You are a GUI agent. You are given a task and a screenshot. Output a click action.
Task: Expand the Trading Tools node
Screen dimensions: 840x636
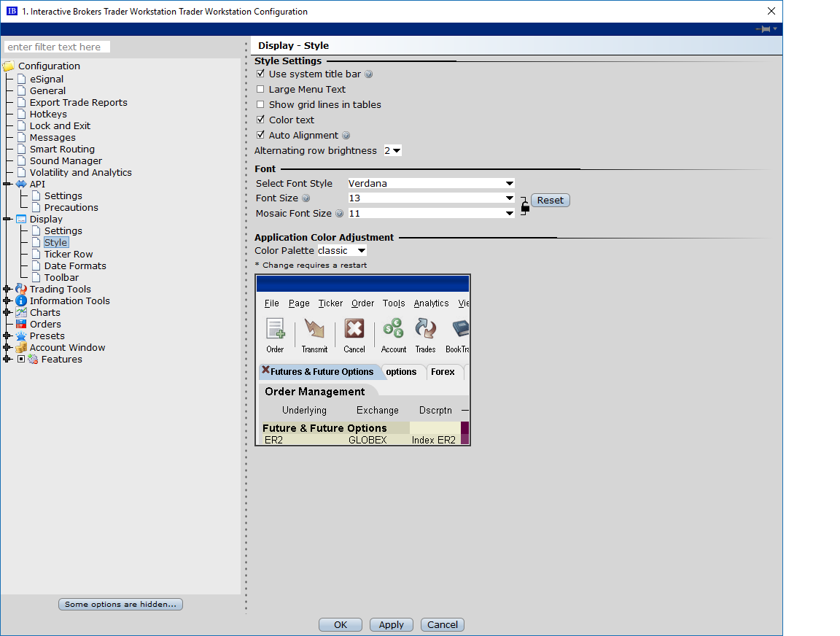pos(7,290)
